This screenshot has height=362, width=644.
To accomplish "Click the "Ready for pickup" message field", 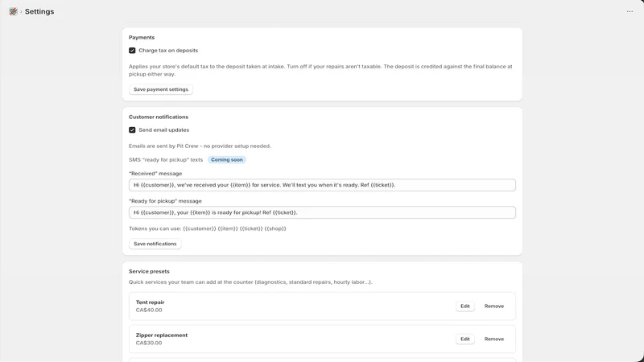I will 322,212.
